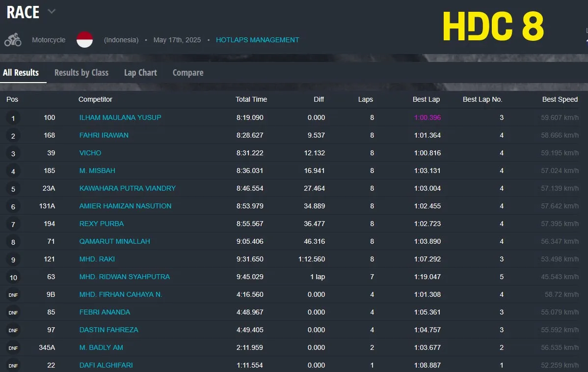Click the Total Time column header
This screenshot has width=588, height=372.
[251, 99]
